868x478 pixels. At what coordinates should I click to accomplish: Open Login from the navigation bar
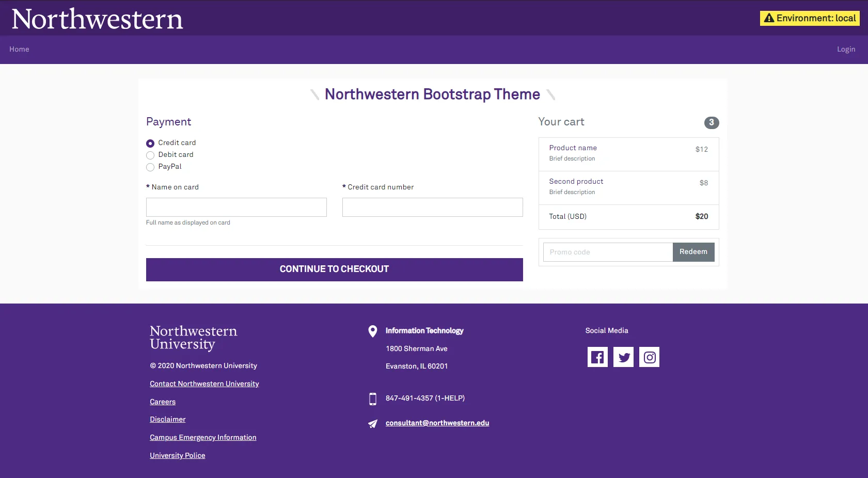(846, 50)
